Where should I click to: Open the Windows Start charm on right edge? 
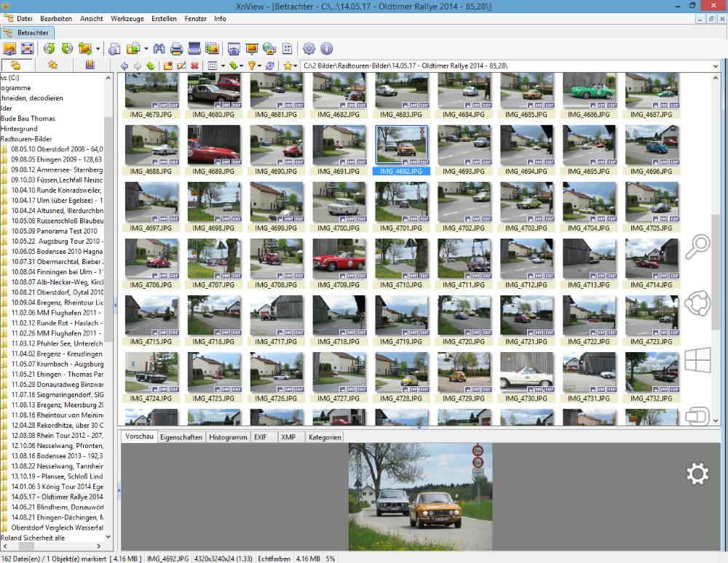pos(697,360)
